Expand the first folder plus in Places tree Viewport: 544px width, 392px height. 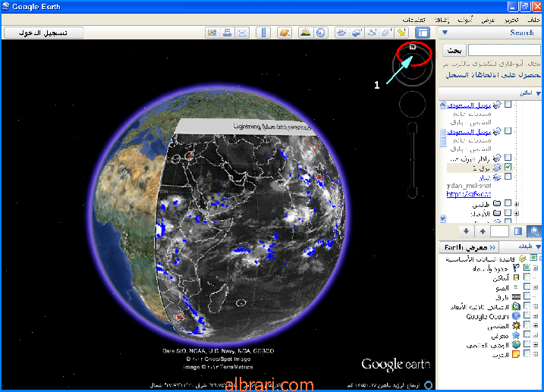(517, 203)
